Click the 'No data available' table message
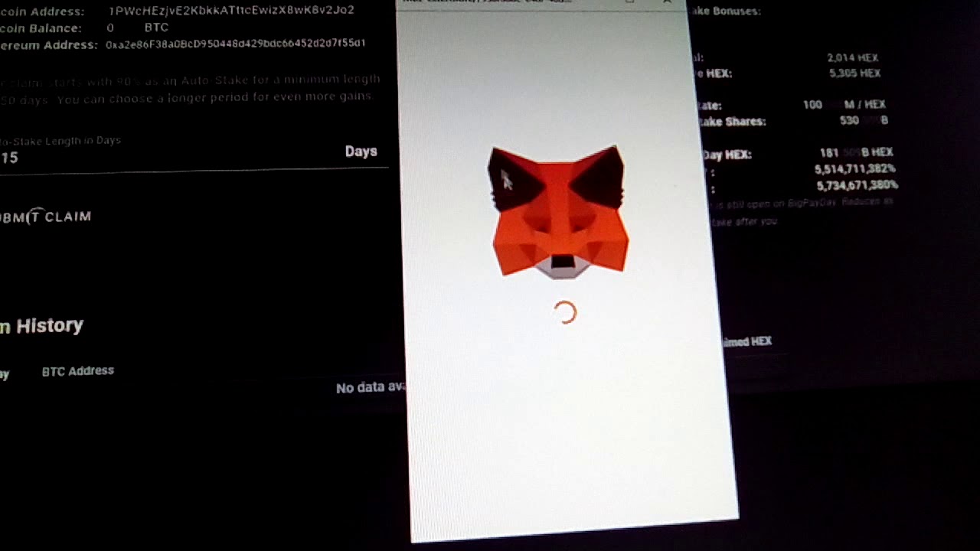This screenshot has width=980, height=551. click(x=370, y=387)
